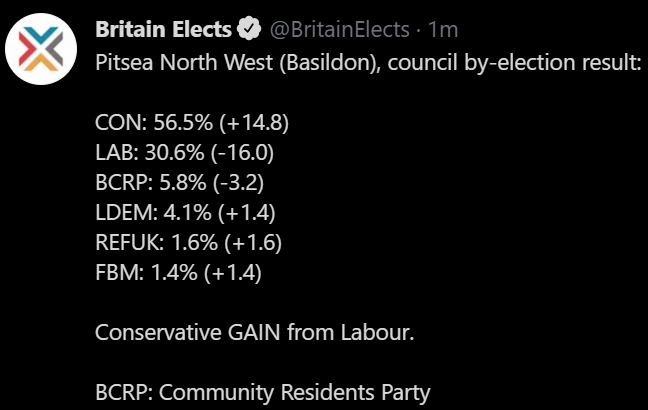Open the Britain Elects display name

pyautogui.click(x=164, y=28)
